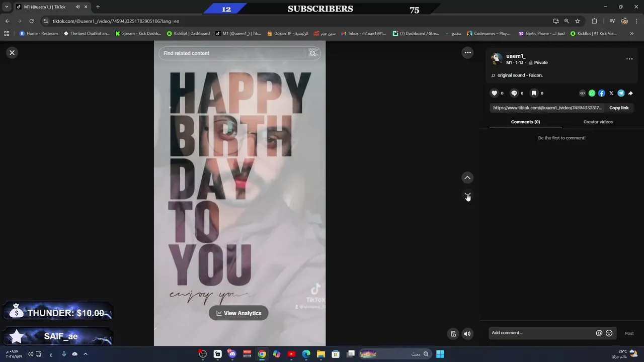Image resolution: width=644 pixels, height=362 pixels.
Task: Open the Chrome three-dot menu
Action: click(x=636, y=21)
